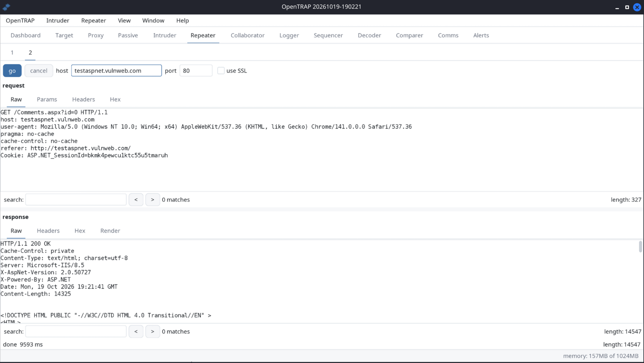This screenshot has width=644, height=363.
Task: Switch to the Passive tab
Action: click(128, 35)
